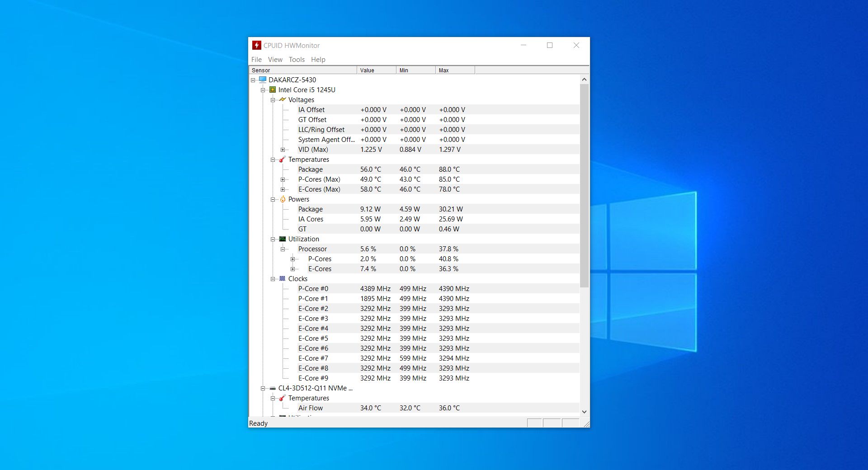Expand the VID (Max) voltage entry

(x=283, y=150)
